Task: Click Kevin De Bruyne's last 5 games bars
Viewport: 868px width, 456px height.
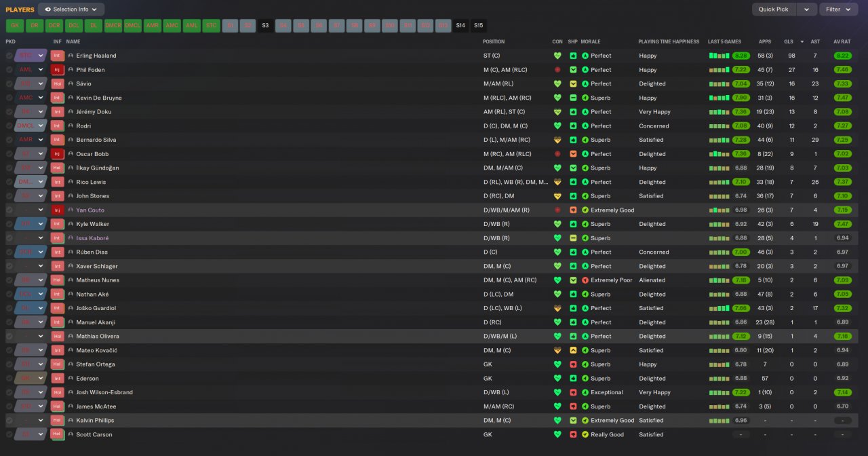Action: (x=719, y=98)
